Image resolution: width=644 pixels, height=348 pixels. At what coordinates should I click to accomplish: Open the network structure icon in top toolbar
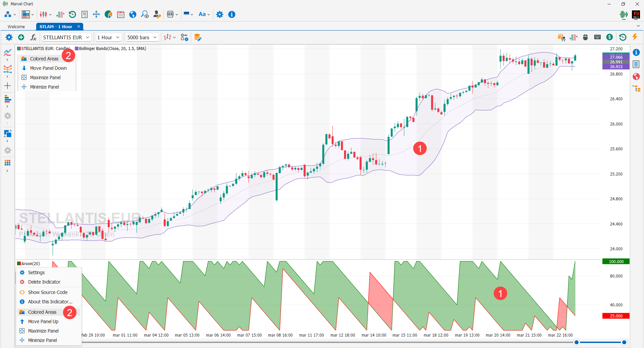pos(8,14)
